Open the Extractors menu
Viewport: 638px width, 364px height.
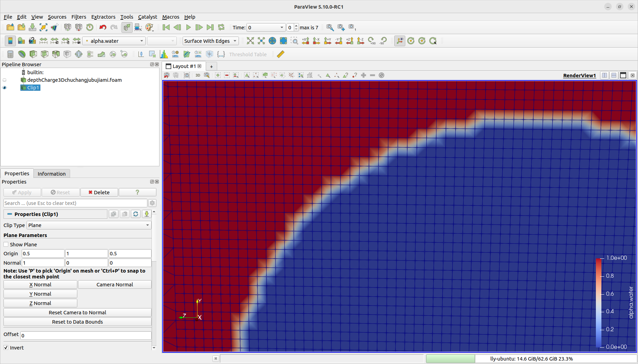[103, 17]
